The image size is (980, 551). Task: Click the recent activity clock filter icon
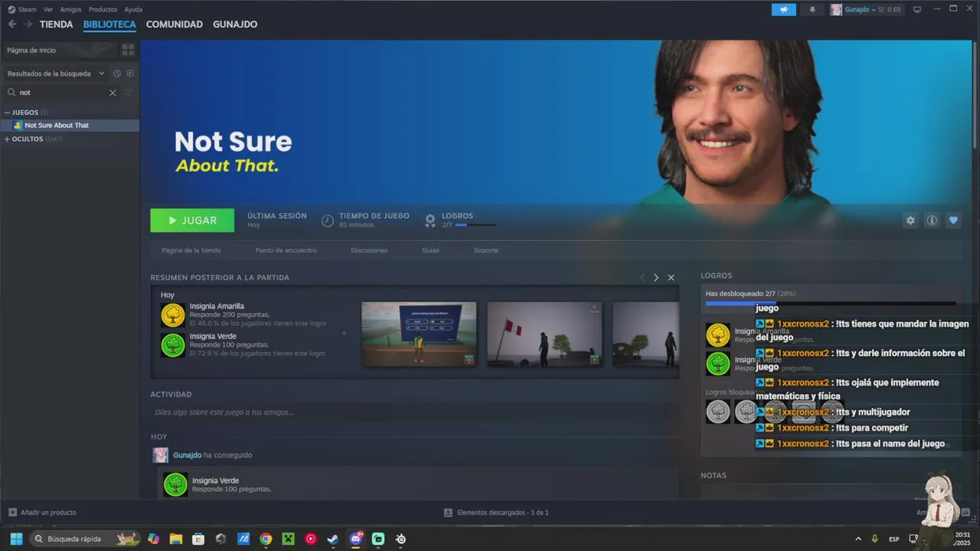(117, 73)
